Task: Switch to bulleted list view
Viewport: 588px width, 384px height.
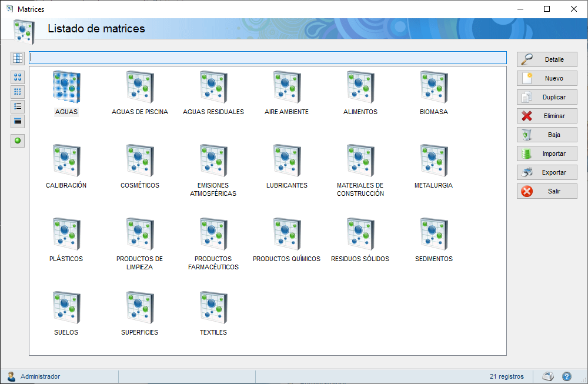Action: (18, 106)
